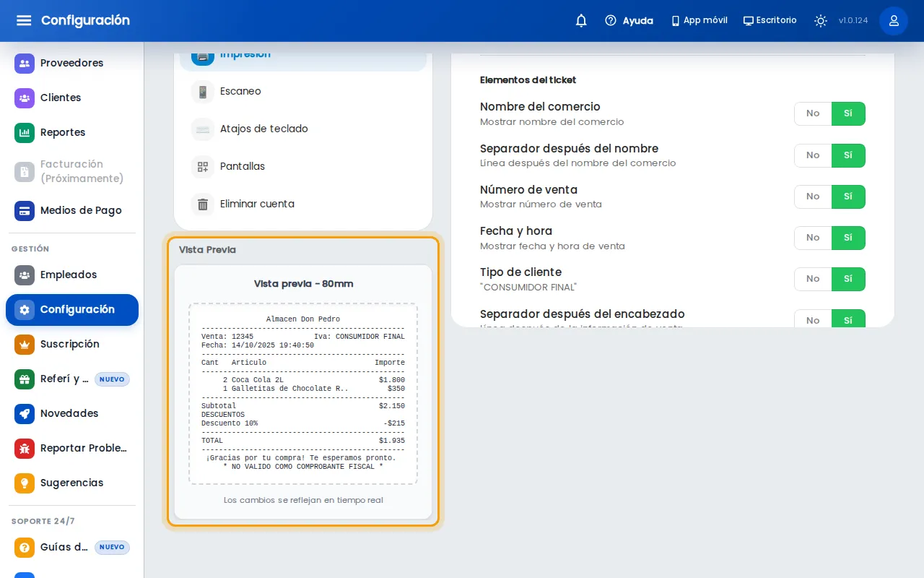Viewport: 924px width, 578px height.
Task: Set Tipo de cliente to No
Action: click(813, 279)
